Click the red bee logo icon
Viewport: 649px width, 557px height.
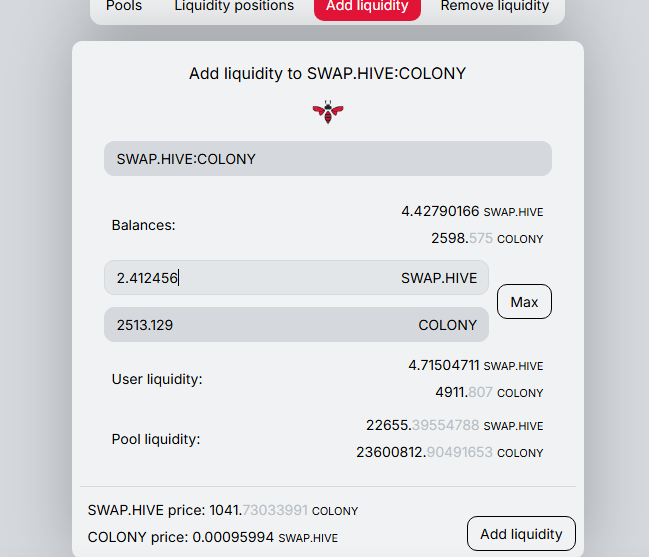click(328, 112)
